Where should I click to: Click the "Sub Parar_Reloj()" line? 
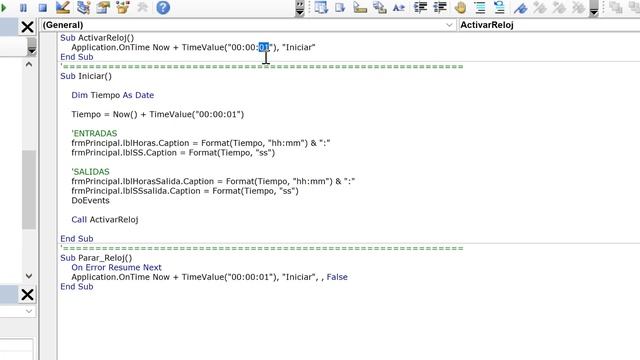click(x=96, y=258)
